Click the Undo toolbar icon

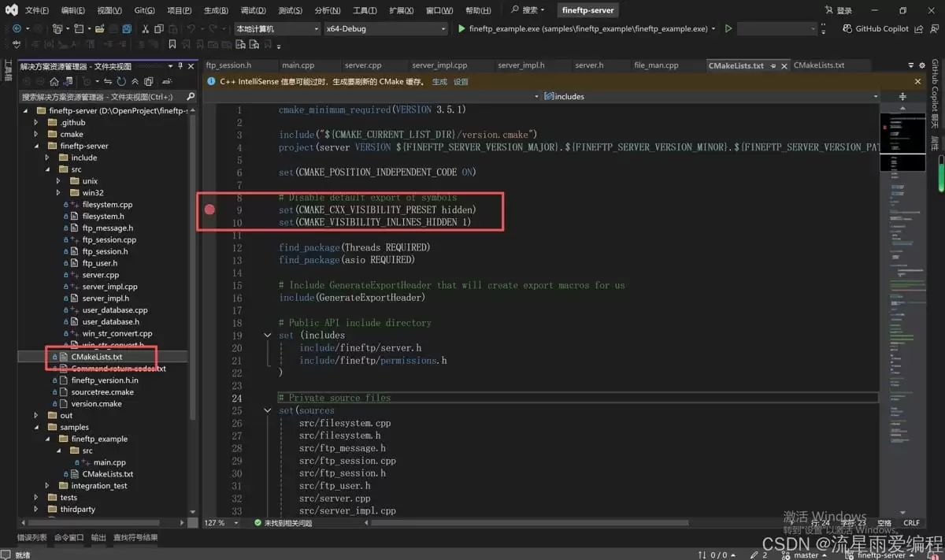(x=191, y=28)
